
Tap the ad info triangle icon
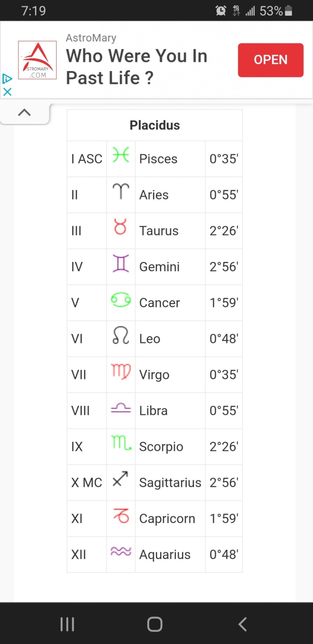[x=7, y=79]
